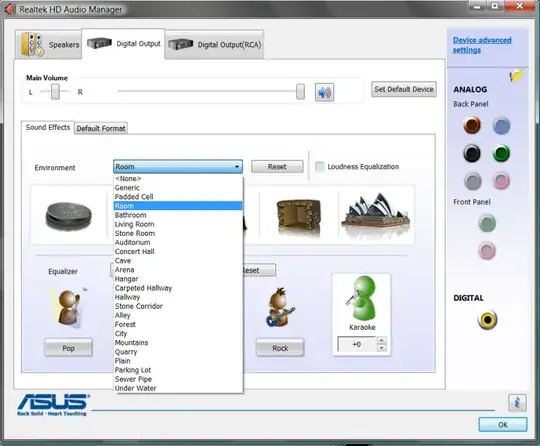The width and height of the screenshot is (540, 446).
Task: Mute audio with the speaker icon button
Action: coord(324,92)
